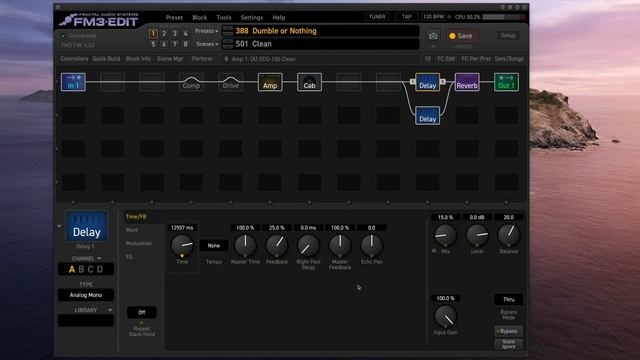
Task: Switch to scene 1
Action: (x=153, y=33)
